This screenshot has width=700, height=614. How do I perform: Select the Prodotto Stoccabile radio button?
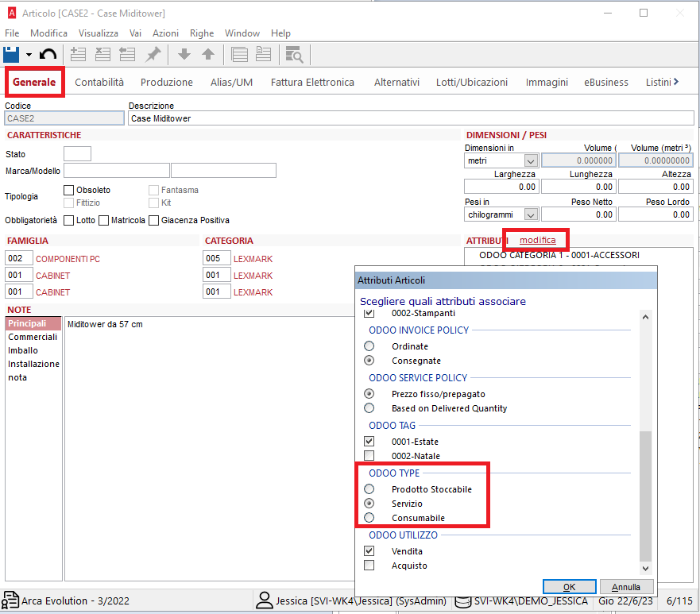(x=369, y=489)
